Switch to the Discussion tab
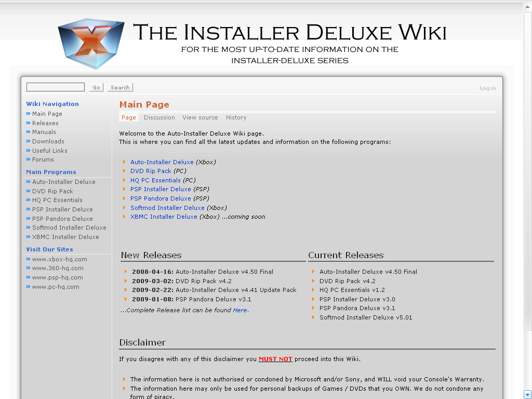 click(159, 117)
